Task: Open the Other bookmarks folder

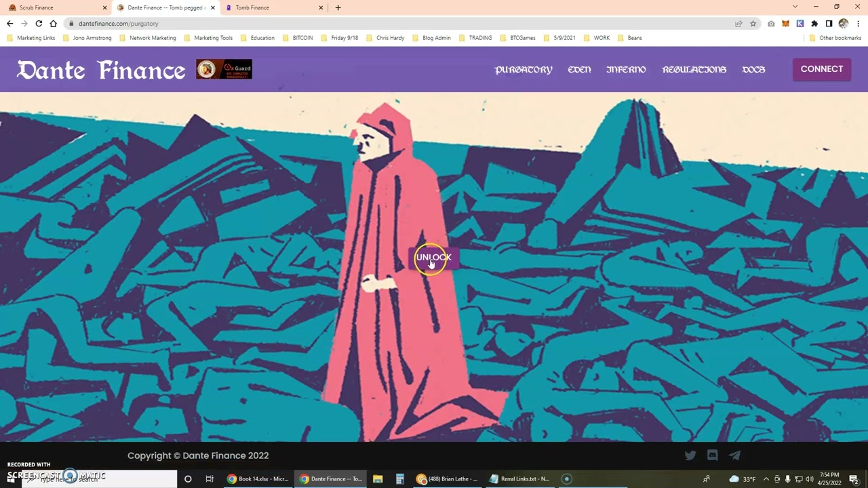Action: point(835,38)
